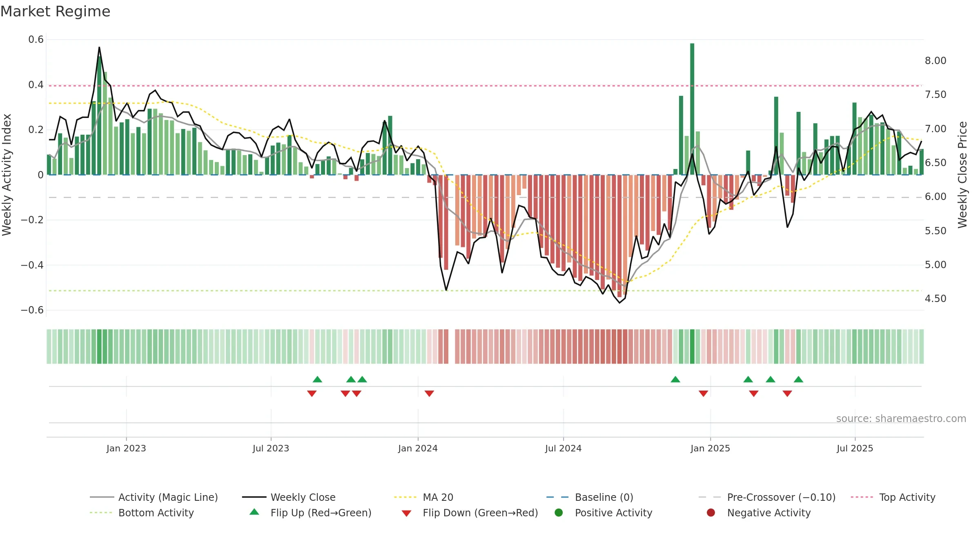Click the 0.4 activity axis tick
The image size is (980, 551).
[36, 85]
